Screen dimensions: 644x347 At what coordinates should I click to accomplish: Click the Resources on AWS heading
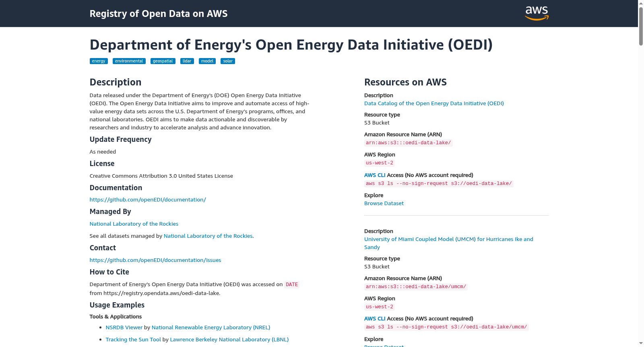(405, 82)
